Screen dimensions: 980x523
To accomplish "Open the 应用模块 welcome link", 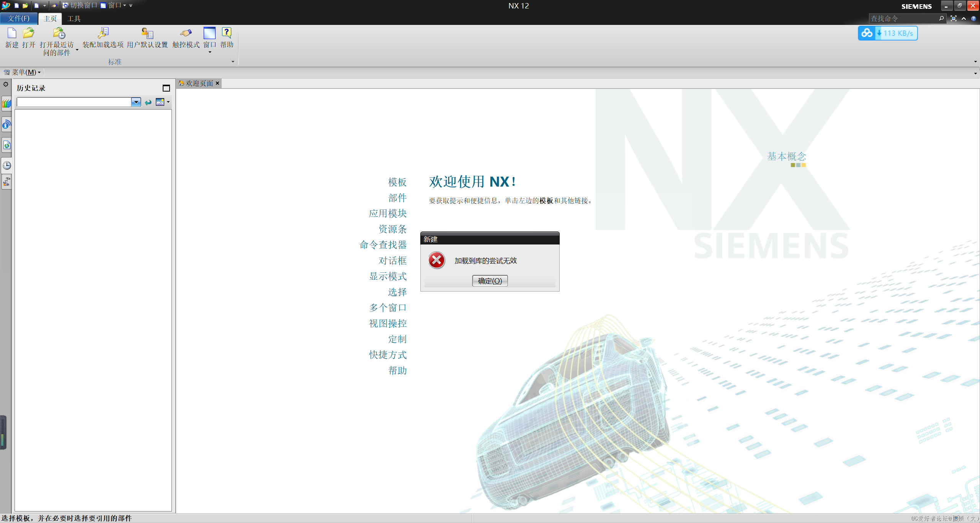I will (388, 213).
